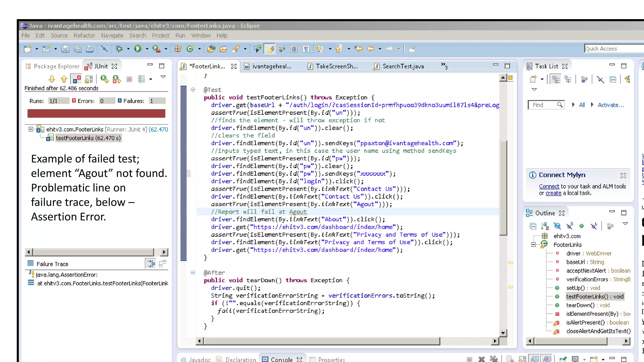This screenshot has height=362, width=644.
Task: Collapse the testFooterLinks method fold marker
Action: (x=193, y=90)
